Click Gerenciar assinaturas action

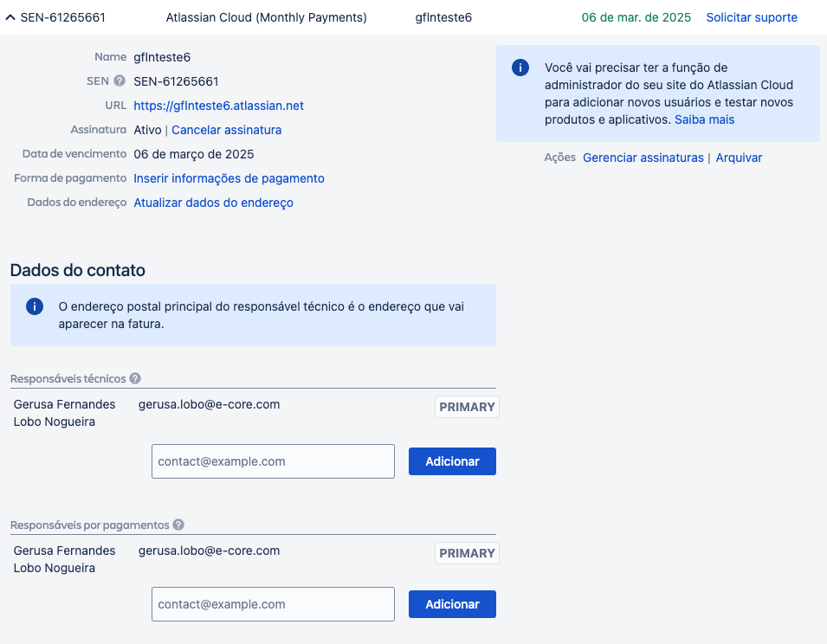click(643, 158)
